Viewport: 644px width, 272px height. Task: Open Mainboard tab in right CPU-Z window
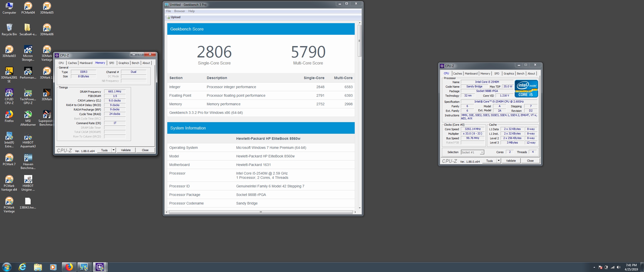(471, 74)
